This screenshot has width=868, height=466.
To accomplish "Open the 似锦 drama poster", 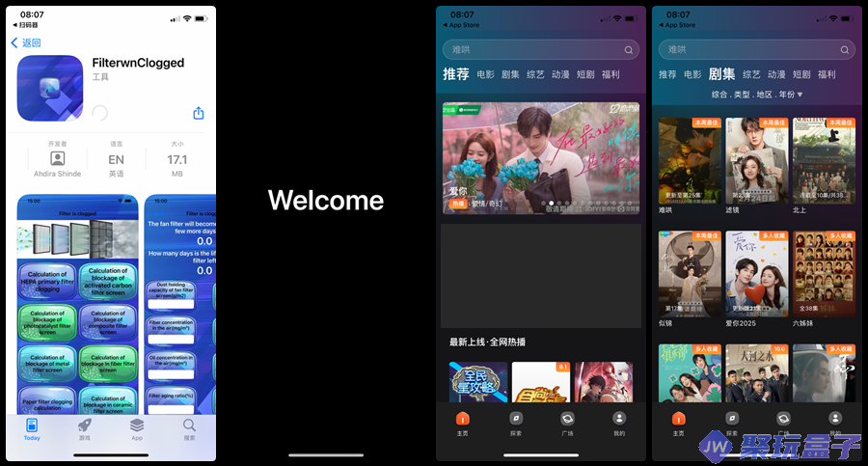I will click(x=690, y=274).
